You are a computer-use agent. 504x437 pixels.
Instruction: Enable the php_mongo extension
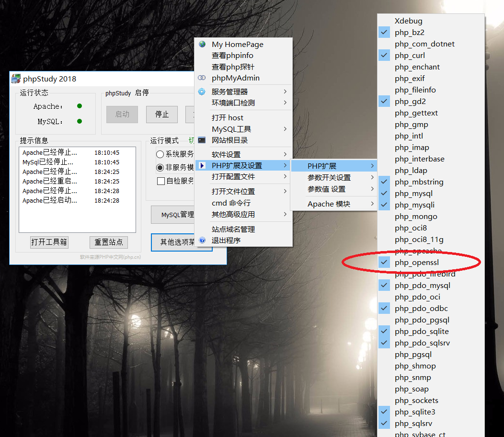click(x=431, y=217)
